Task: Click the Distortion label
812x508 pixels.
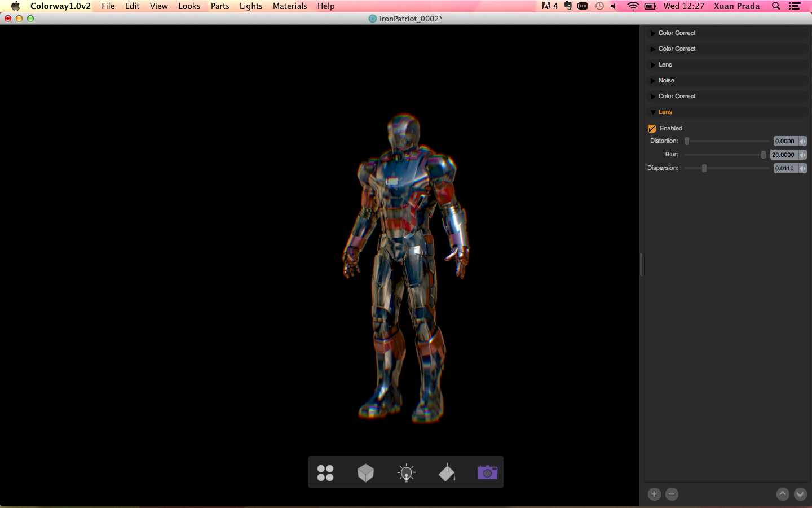Action: click(664, 141)
